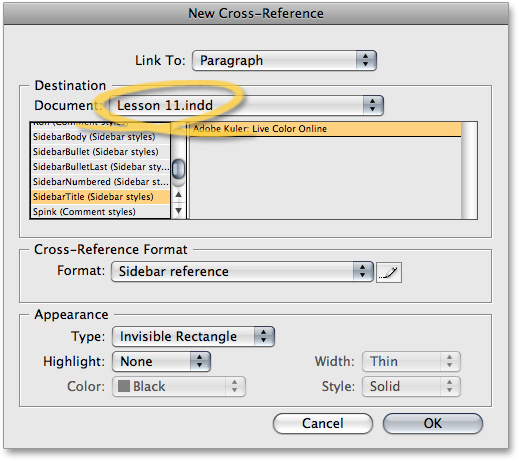Image resolution: width=519 pixels, height=461 pixels.
Task: Select SidebarNumbered style in list
Action: [x=100, y=182]
